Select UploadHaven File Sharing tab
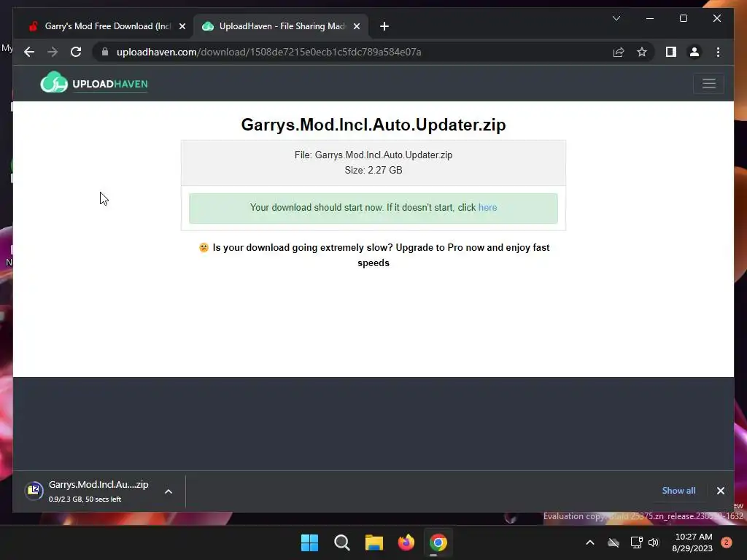Screen dimensions: 747x560 281,26
